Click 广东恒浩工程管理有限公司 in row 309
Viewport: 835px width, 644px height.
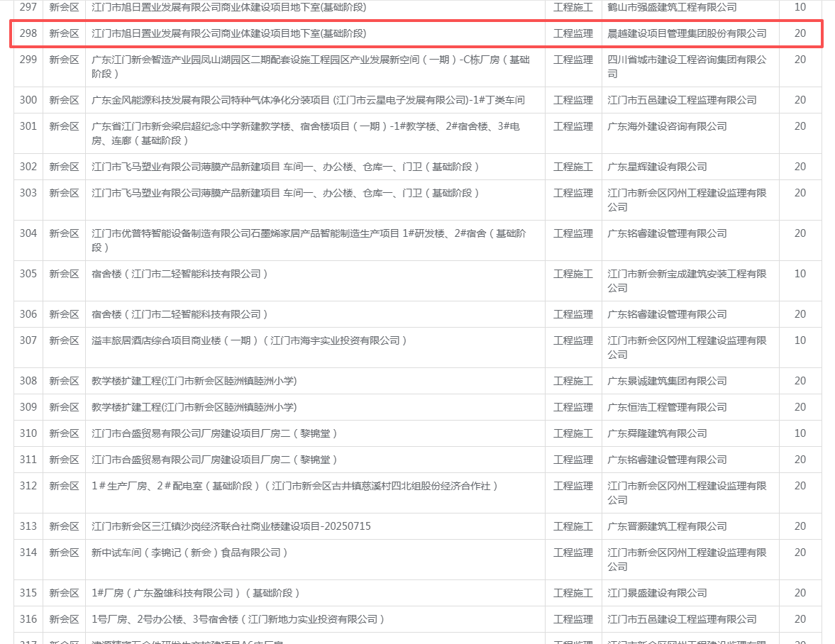pyautogui.click(x=667, y=407)
